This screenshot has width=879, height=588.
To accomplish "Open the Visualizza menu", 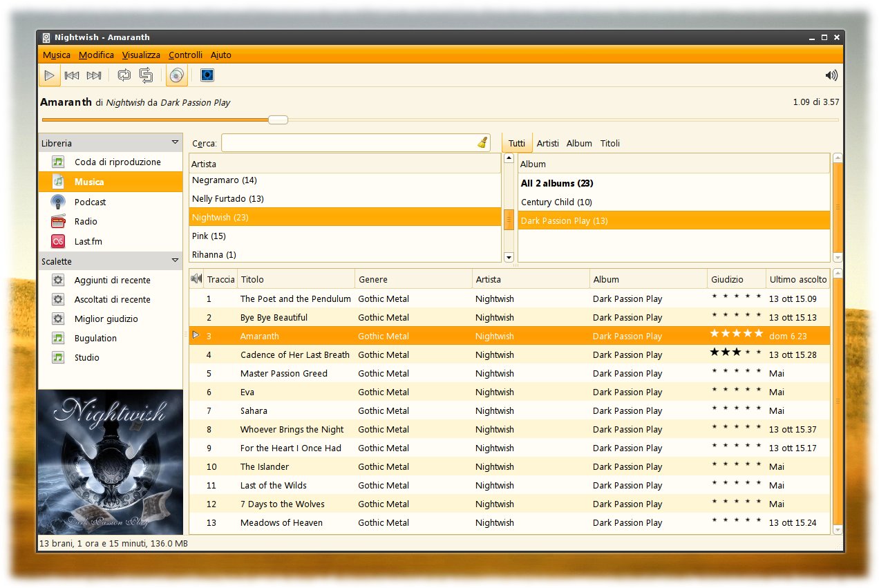I will point(141,55).
